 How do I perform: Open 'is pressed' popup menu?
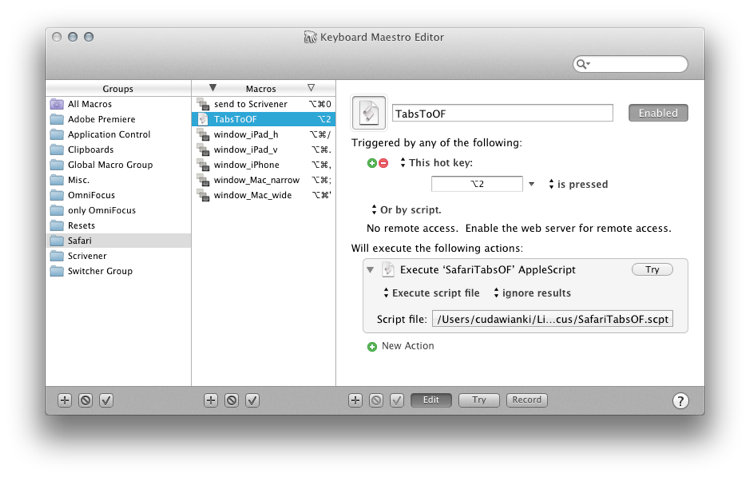[x=578, y=184]
